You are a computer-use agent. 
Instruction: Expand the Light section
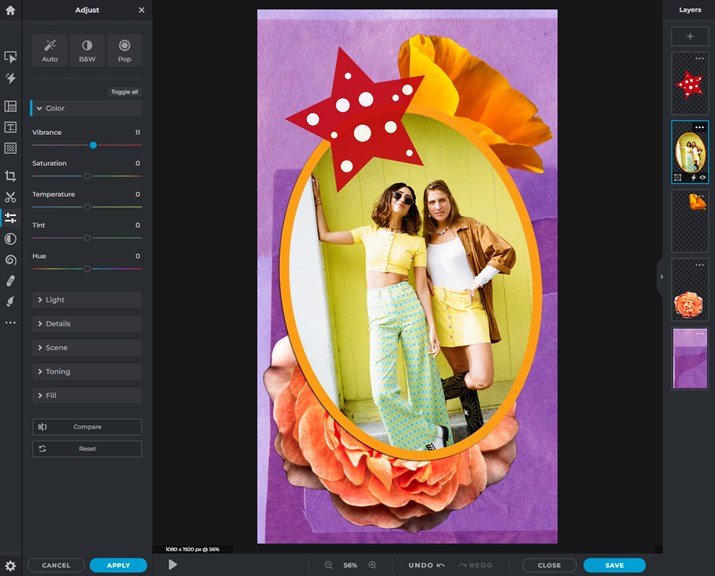click(x=87, y=300)
